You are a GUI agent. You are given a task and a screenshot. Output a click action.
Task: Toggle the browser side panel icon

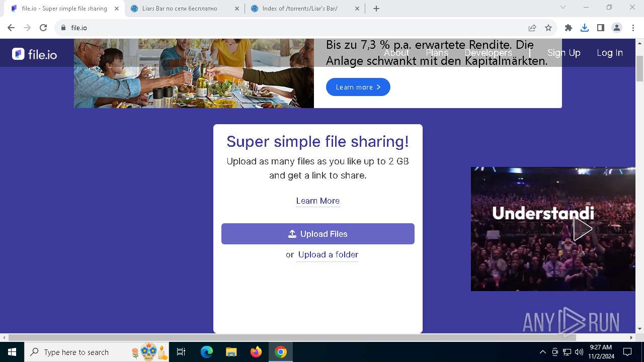pos(601,28)
